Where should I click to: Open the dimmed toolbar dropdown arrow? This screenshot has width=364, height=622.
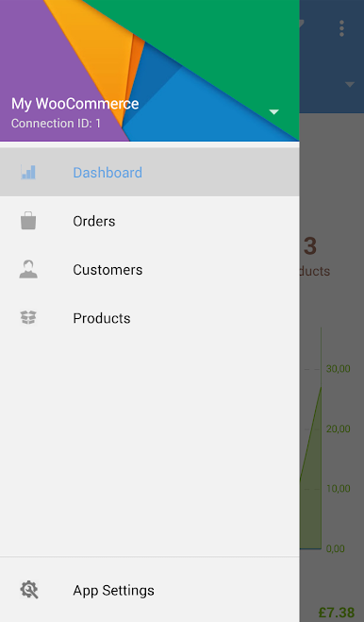pyautogui.click(x=349, y=85)
